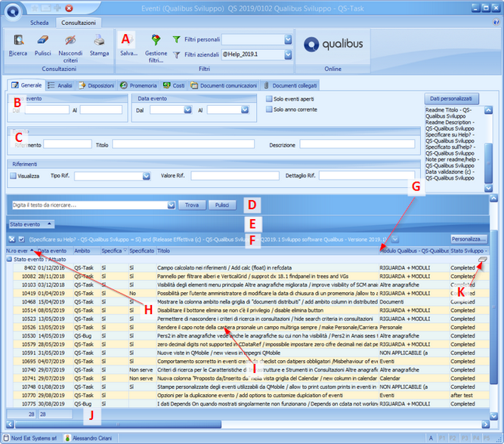504x444 pixels.
Task: Toggle Solo eventi aperti checkbox
Action: 269,99
